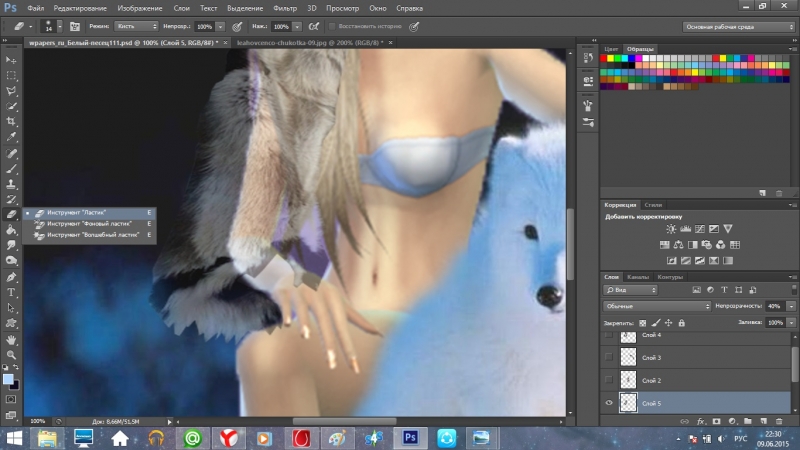Screen dimensions: 800x450
Task: Switch to the Стили tab
Action: pyautogui.click(x=653, y=205)
